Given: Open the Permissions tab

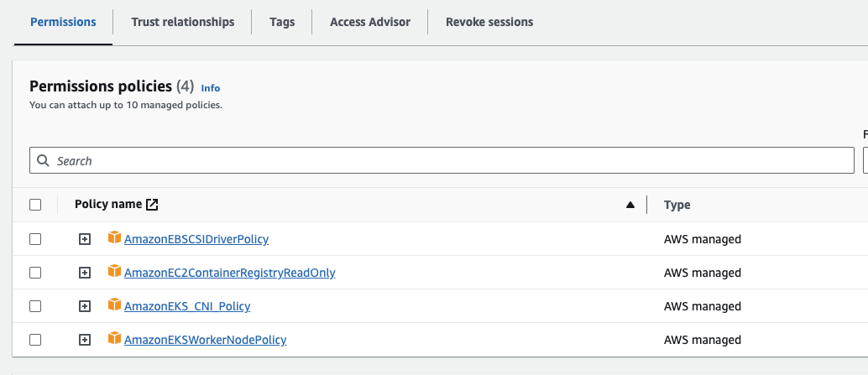Looking at the screenshot, I should 63,22.
